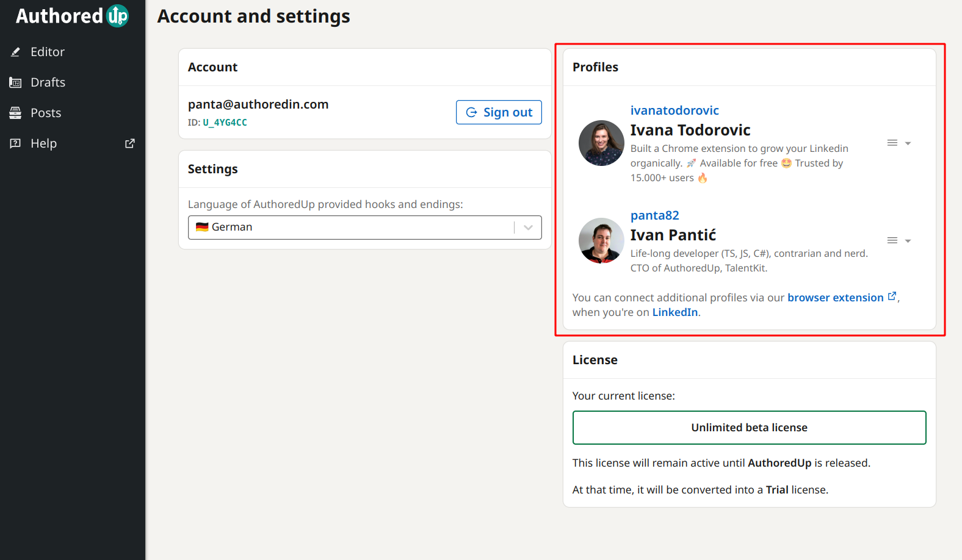The height and width of the screenshot is (560, 962).
Task: Click the Unlimited beta license box
Action: pos(750,428)
